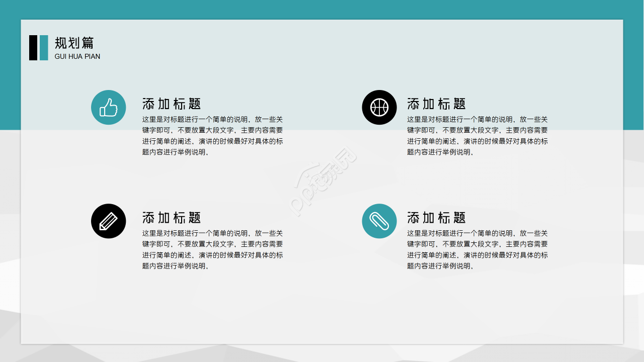
Task: Click the thumbs-up icon in teal circle
Action: [108, 107]
